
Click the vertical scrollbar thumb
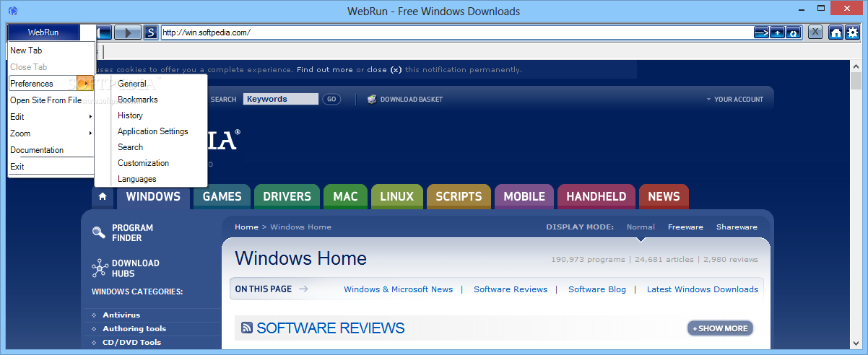point(856,82)
